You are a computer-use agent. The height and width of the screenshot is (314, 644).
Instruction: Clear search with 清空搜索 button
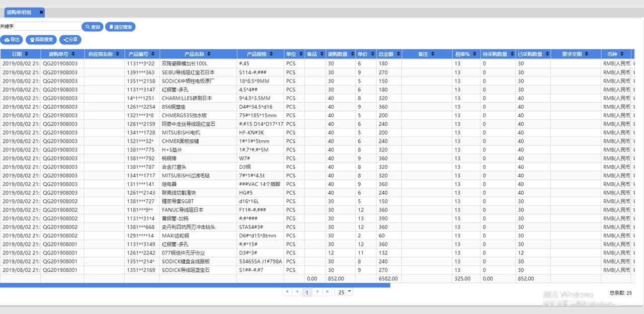coord(120,27)
